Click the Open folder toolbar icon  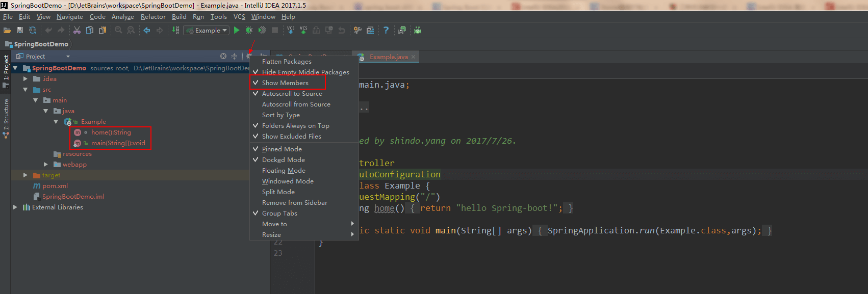7,31
